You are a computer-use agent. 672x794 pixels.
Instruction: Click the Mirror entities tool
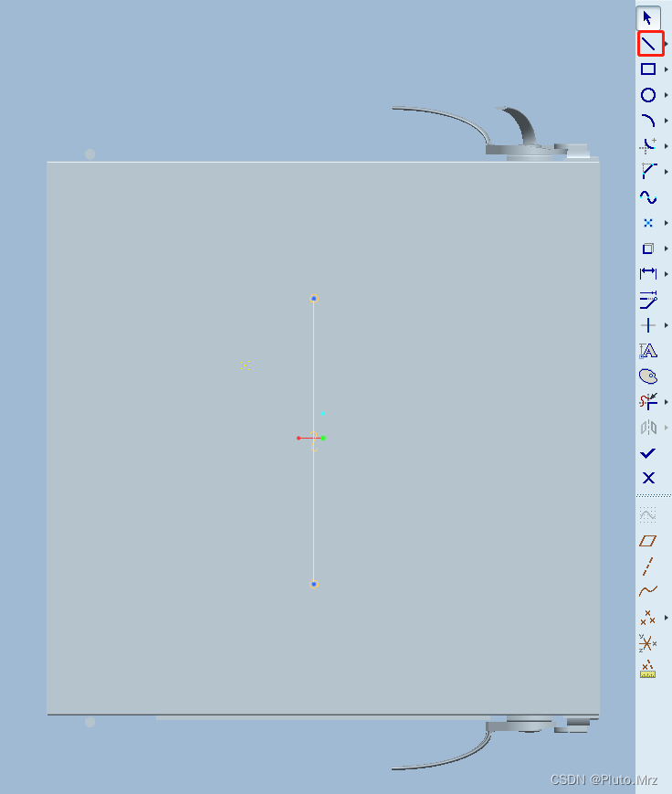point(648,428)
